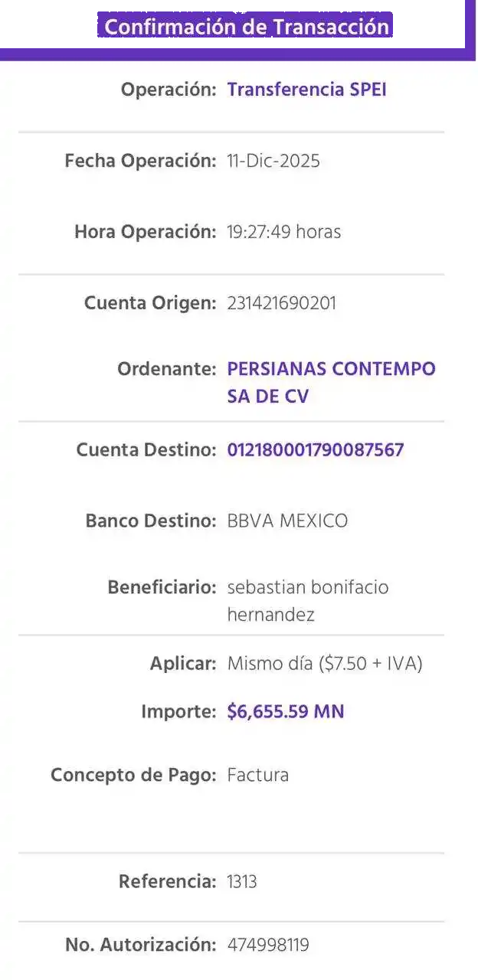Click the Mismo día ($7.50 + IVA) value
Screen dimensions: 478x980
(325, 664)
